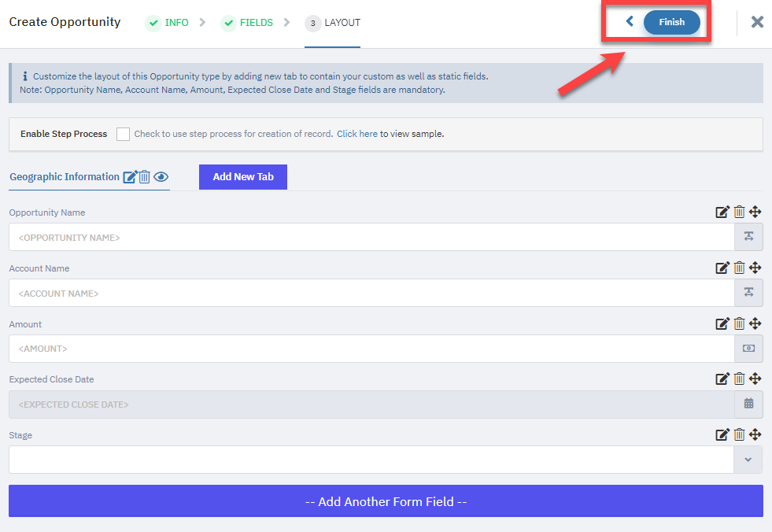
Task: Grab move handle for Stage field
Action: (x=755, y=434)
